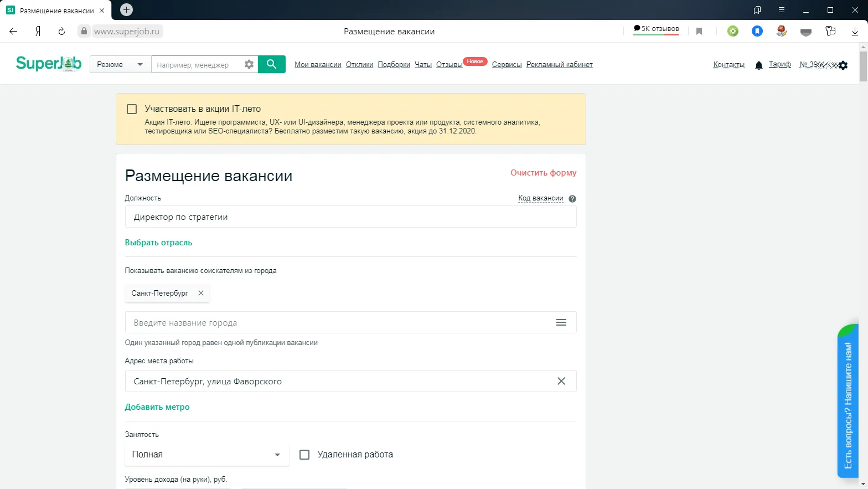Clear the work address with the X icon

pos(561,381)
